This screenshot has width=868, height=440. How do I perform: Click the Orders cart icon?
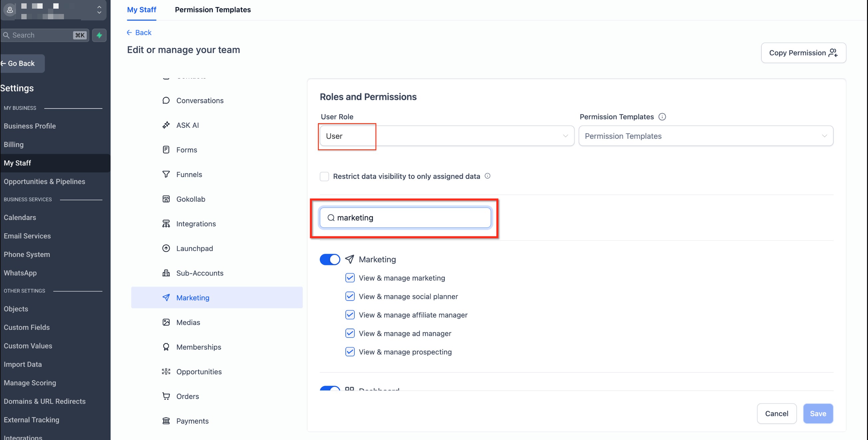(x=166, y=396)
